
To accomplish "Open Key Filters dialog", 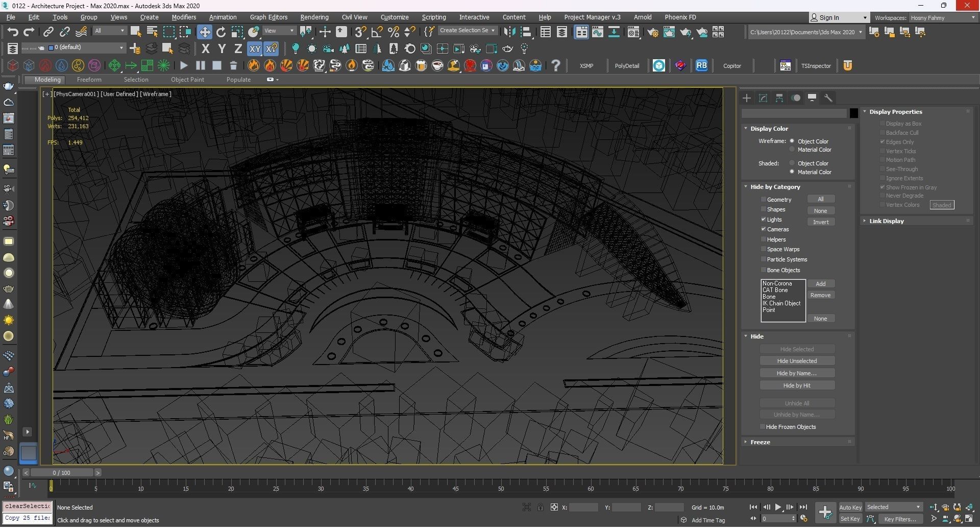I will point(900,519).
